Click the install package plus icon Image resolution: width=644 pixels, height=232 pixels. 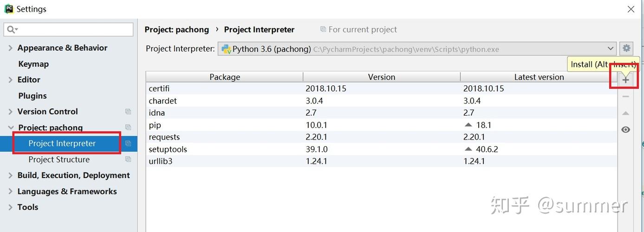click(625, 80)
